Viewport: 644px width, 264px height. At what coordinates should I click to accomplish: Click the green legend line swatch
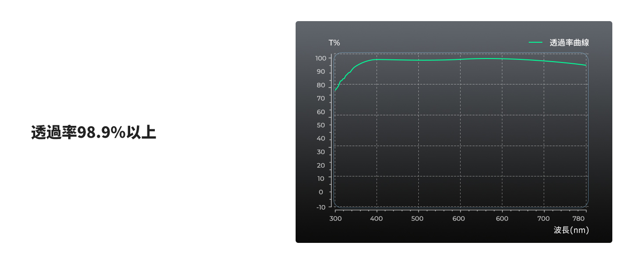click(535, 43)
